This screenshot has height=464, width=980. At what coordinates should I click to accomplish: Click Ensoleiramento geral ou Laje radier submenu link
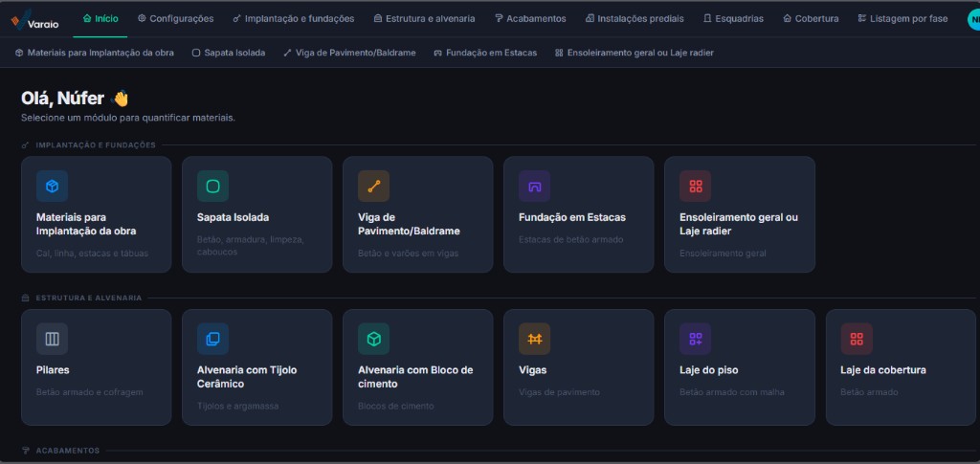tap(635, 53)
